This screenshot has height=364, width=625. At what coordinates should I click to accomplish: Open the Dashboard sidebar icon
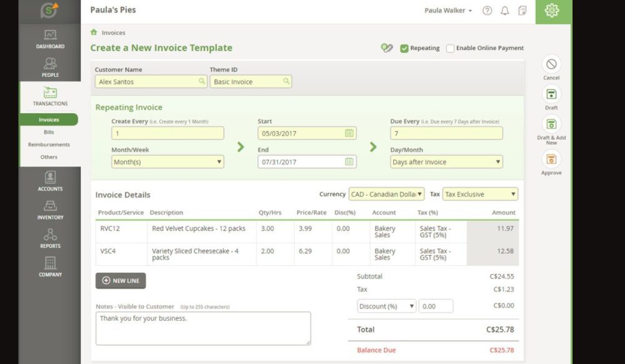coord(50,36)
